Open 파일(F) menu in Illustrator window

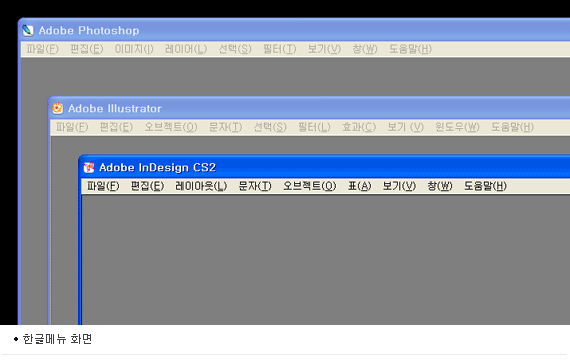72,127
